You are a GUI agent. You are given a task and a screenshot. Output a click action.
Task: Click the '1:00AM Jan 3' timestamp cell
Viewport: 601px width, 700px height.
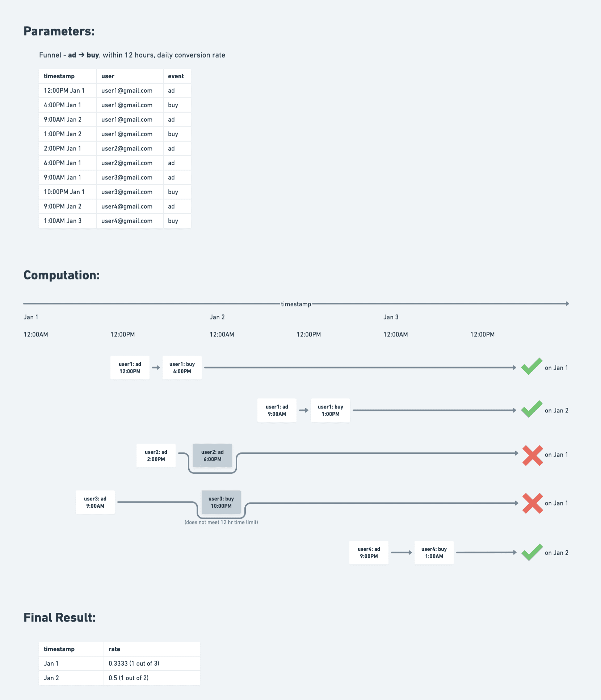(x=68, y=221)
